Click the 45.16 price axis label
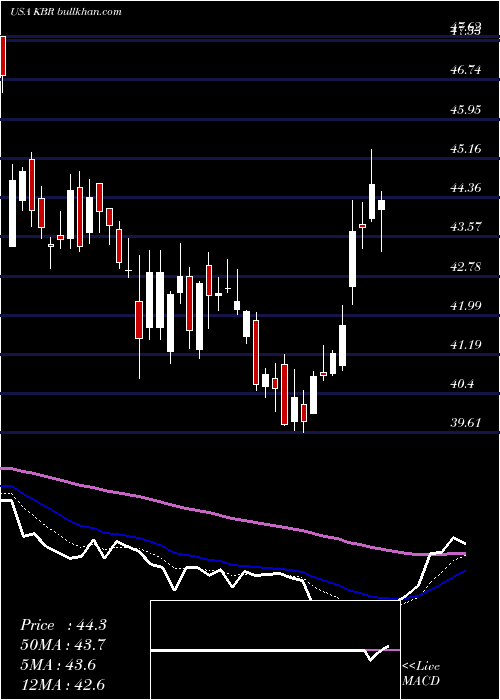 tap(466, 148)
